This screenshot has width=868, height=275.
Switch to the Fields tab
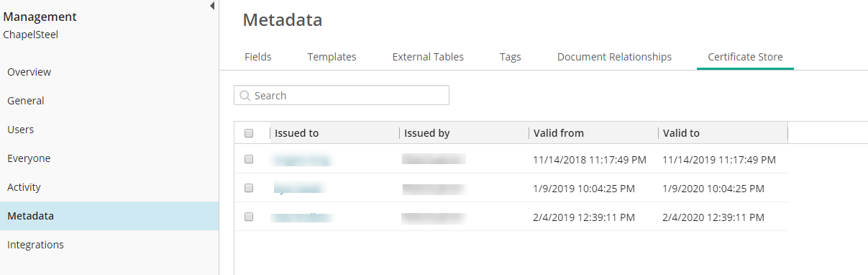pos(258,57)
